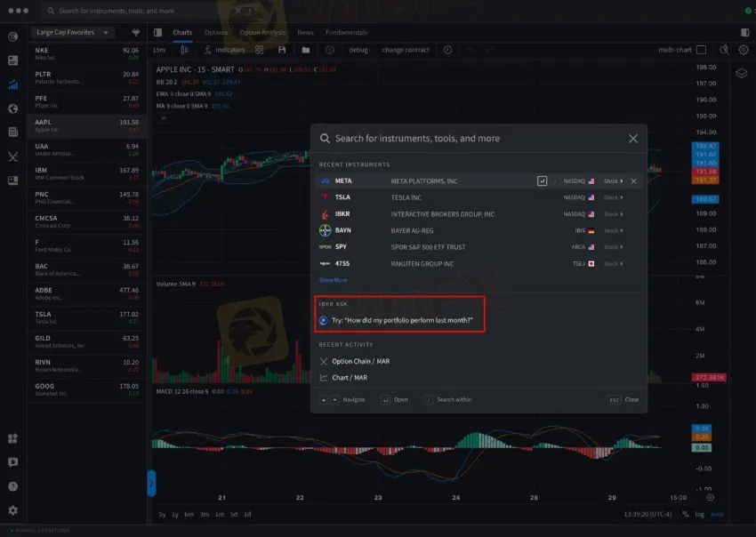Toggle auto scale on chart

point(717,514)
